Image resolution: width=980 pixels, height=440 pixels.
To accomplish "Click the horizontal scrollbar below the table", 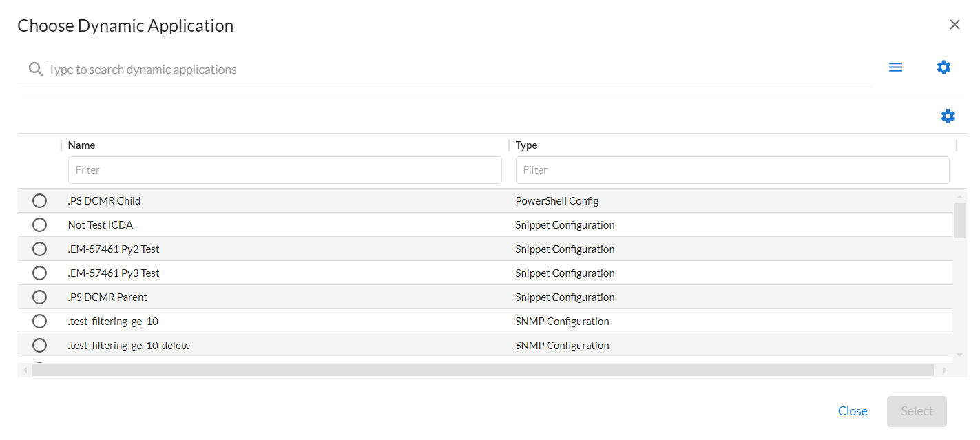I will [482, 370].
